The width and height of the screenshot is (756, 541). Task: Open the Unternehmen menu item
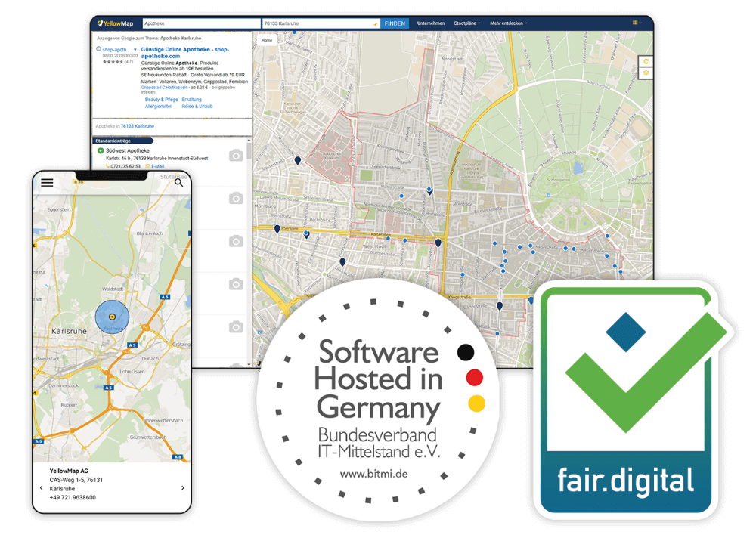coord(431,23)
